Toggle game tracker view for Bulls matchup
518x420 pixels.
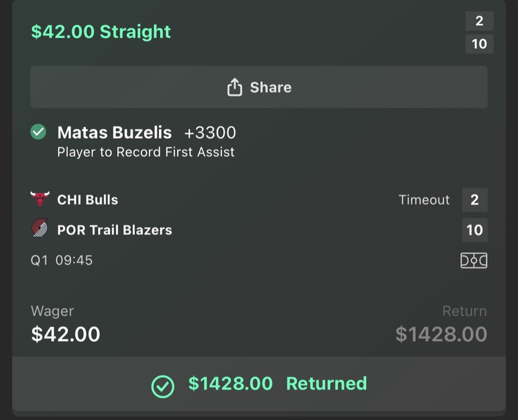[474, 260]
